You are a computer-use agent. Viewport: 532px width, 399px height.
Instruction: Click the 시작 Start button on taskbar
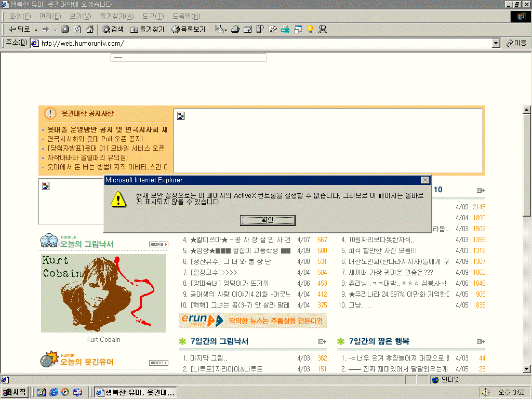(15, 392)
